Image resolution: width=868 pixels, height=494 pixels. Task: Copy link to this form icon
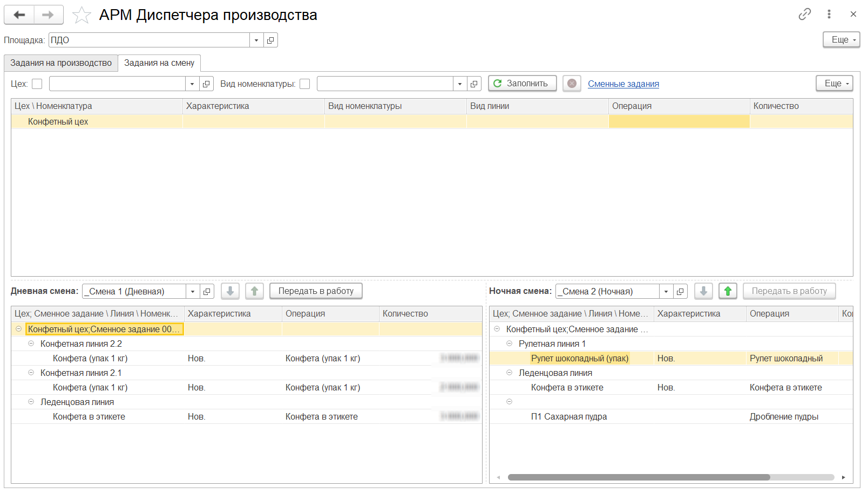(x=804, y=14)
